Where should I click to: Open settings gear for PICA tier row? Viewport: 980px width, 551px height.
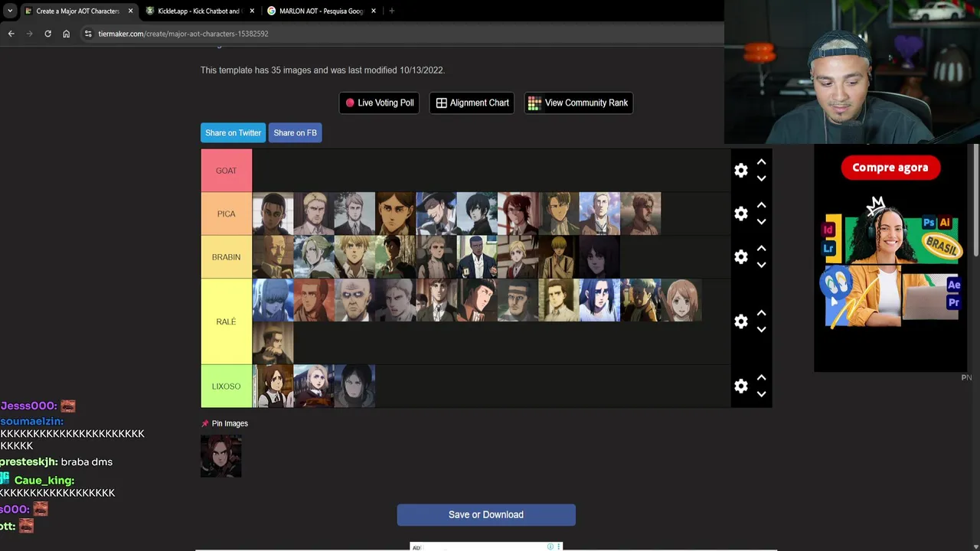(x=740, y=214)
